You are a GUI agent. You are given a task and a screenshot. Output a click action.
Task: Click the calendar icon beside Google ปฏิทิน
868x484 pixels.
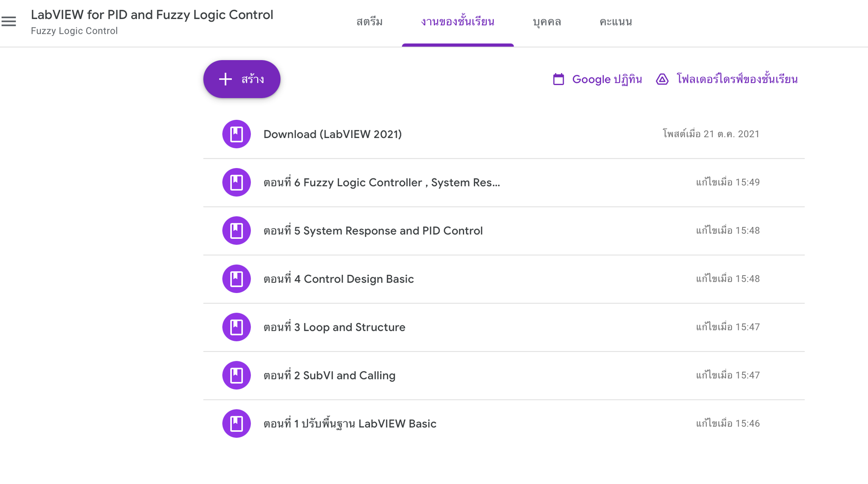559,79
